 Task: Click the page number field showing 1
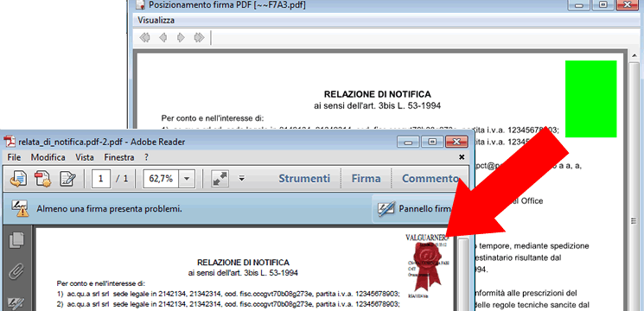(101, 179)
